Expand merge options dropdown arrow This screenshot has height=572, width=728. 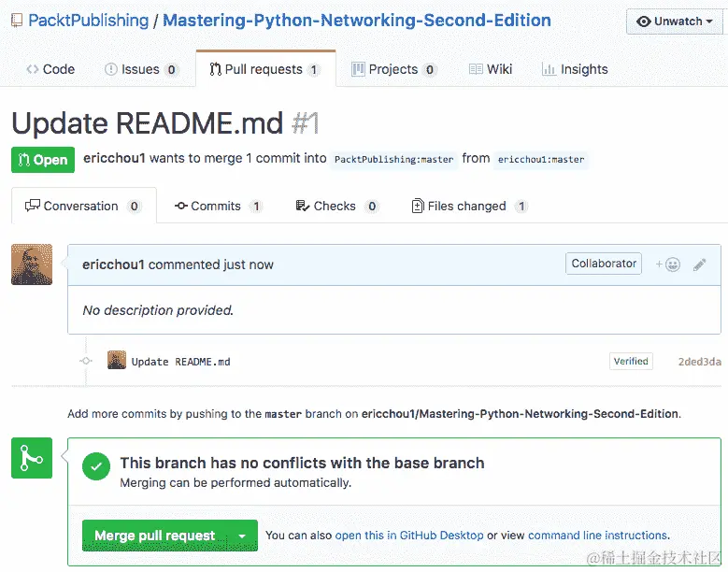click(242, 536)
